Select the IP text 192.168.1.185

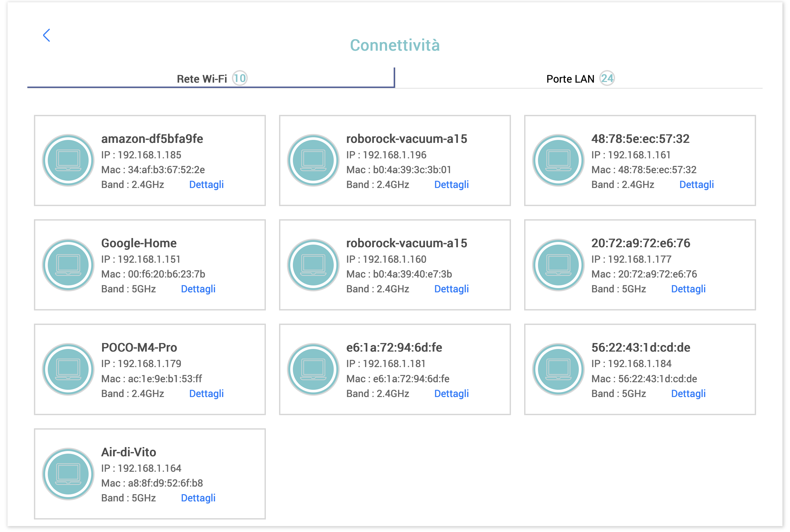click(x=149, y=155)
